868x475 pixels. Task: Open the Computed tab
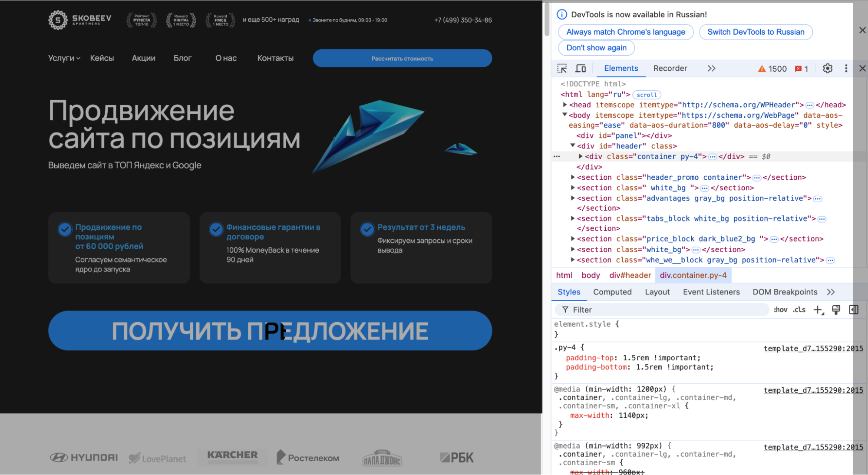pyautogui.click(x=612, y=292)
